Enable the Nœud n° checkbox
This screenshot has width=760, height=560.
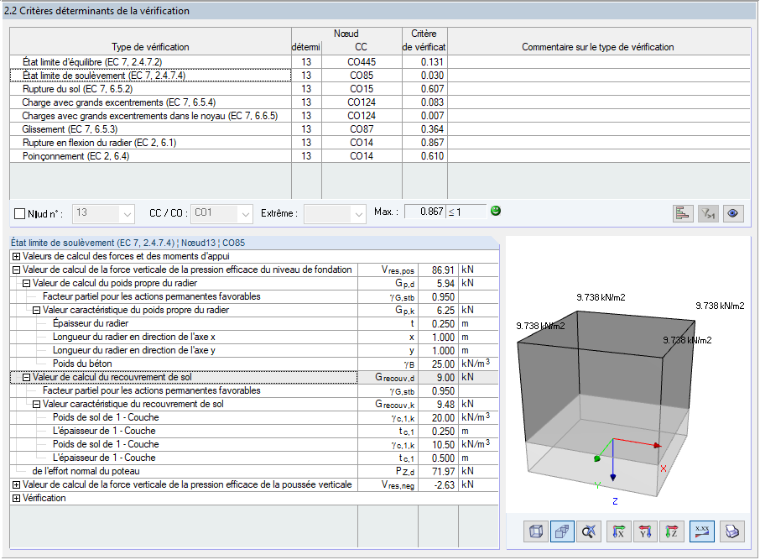(x=19, y=213)
